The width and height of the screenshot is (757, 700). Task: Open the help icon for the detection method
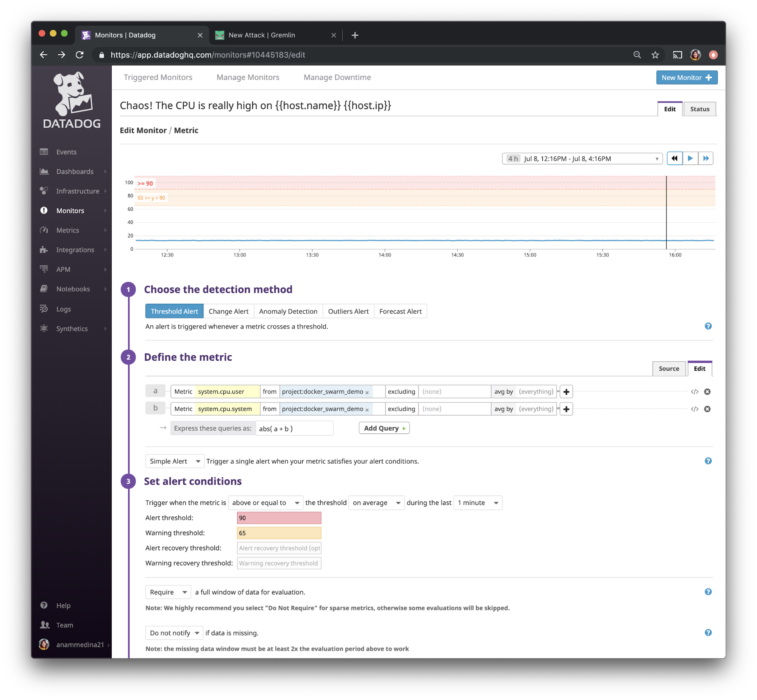pyautogui.click(x=708, y=326)
